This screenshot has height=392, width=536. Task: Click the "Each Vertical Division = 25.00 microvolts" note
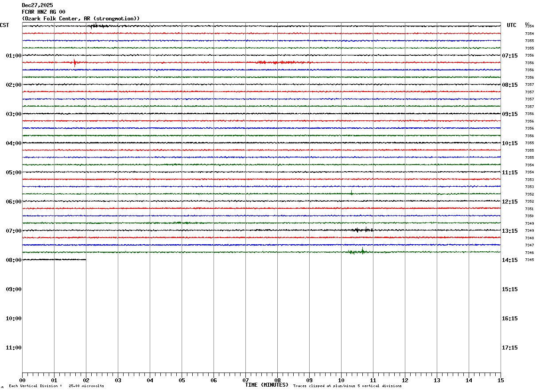click(56, 386)
